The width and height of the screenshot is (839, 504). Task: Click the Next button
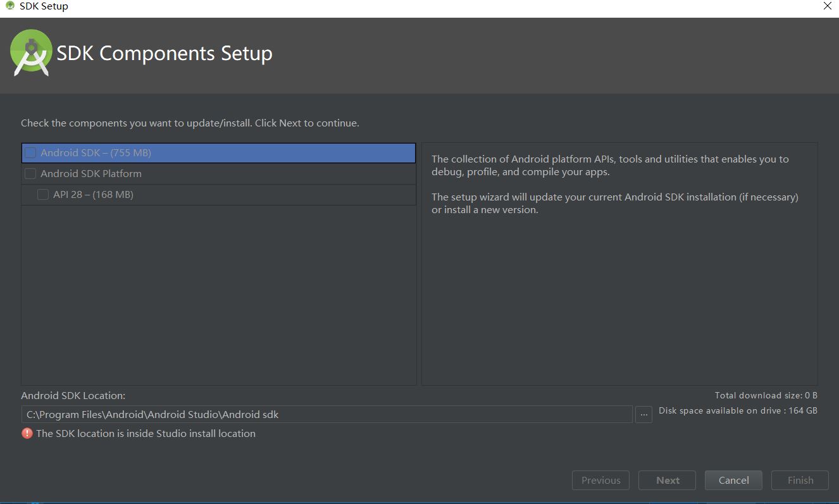668,481
